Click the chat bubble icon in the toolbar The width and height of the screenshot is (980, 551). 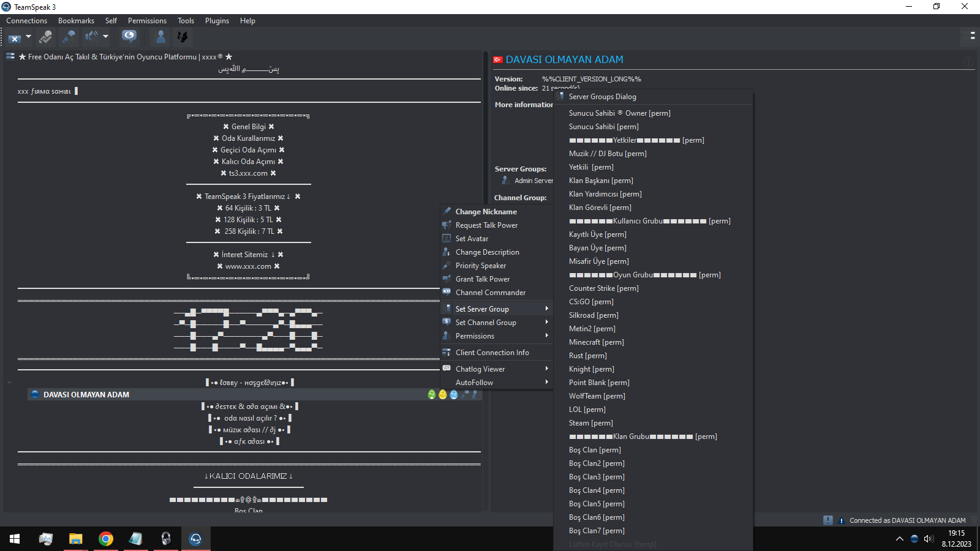[x=129, y=36]
